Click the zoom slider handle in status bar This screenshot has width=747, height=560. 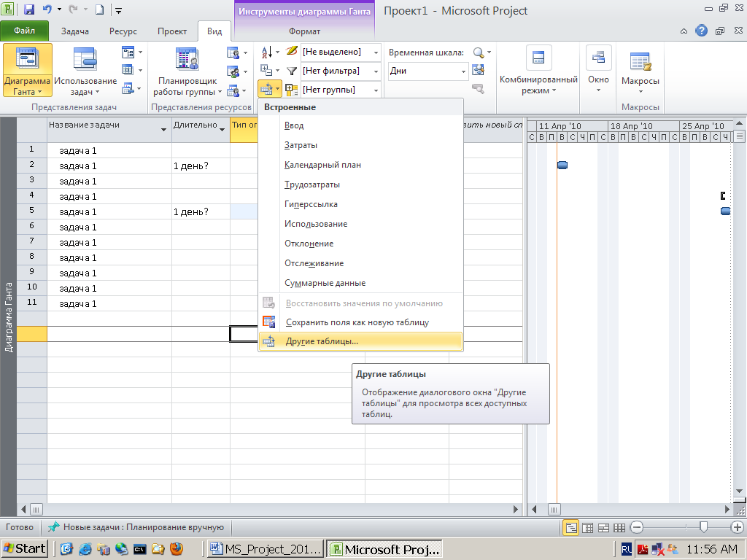[x=703, y=526]
